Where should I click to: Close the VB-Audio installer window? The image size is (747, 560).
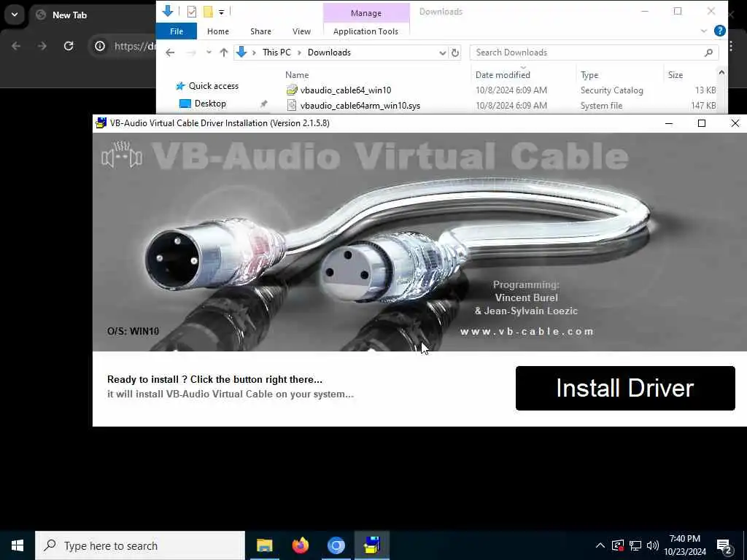(735, 123)
